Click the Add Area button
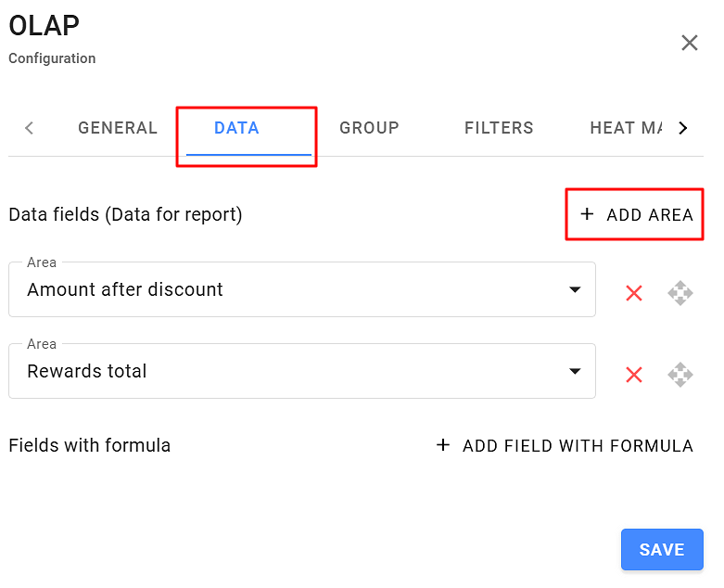Image resolution: width=724 pixels, height=588 pixels. point(636,215)
